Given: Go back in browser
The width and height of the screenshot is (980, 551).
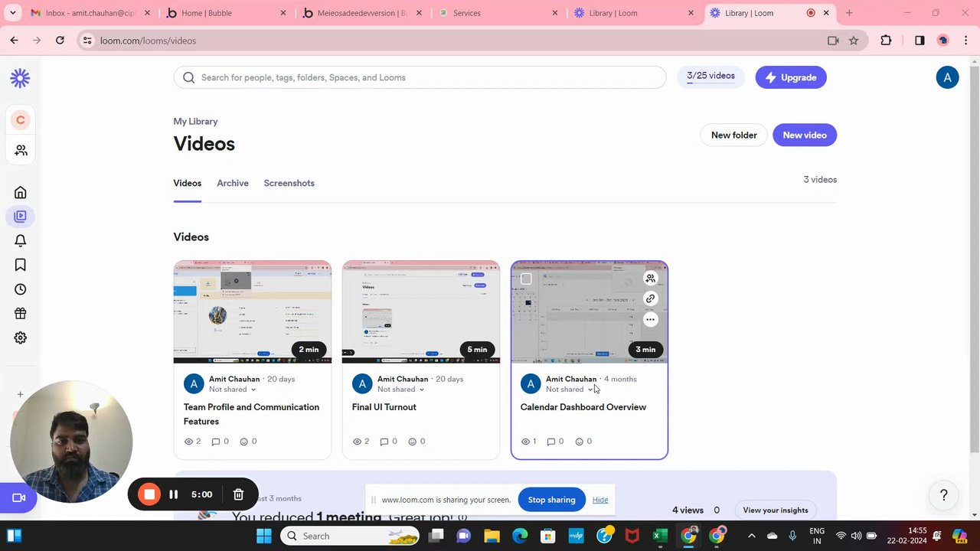Looking at the screenshot, I should click(x=14, y=41).
